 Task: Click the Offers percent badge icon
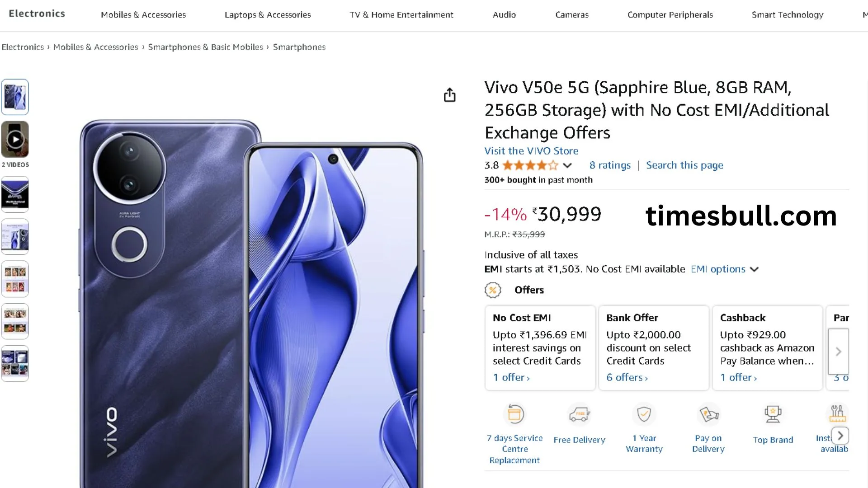(493, 290)
